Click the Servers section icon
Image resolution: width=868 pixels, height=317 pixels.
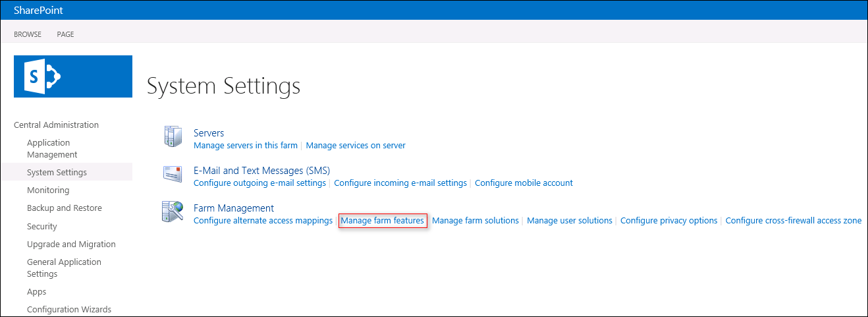pos(173,137)
